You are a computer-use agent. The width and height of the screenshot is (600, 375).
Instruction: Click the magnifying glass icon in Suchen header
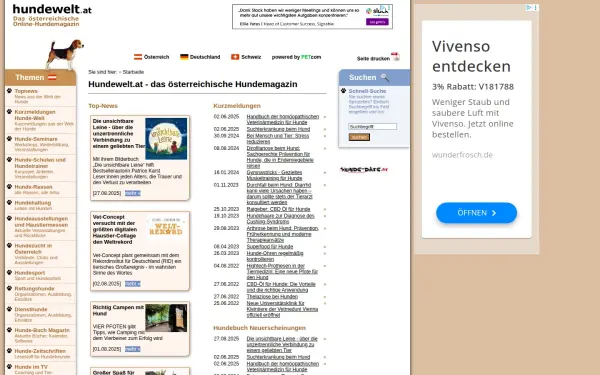pyautogui.click(x=385, y=78)
